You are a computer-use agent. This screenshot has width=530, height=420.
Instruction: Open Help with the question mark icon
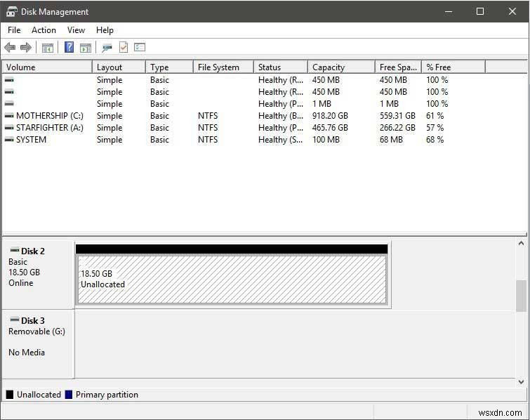click(69, 48)
